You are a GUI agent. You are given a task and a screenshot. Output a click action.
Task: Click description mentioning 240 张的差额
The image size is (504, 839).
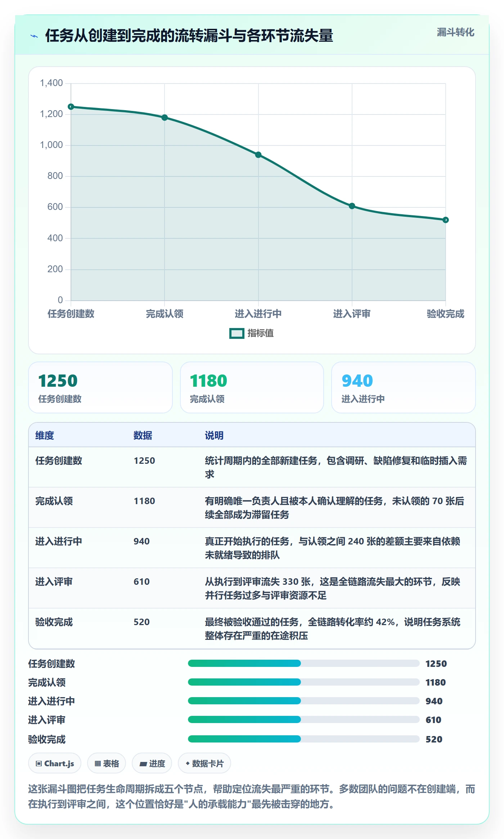[333, 548]
